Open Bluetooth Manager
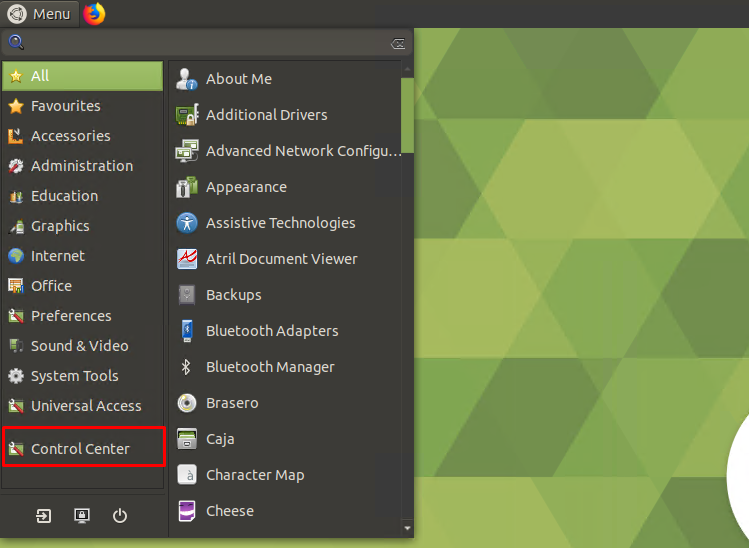 (x=285, y=367)
